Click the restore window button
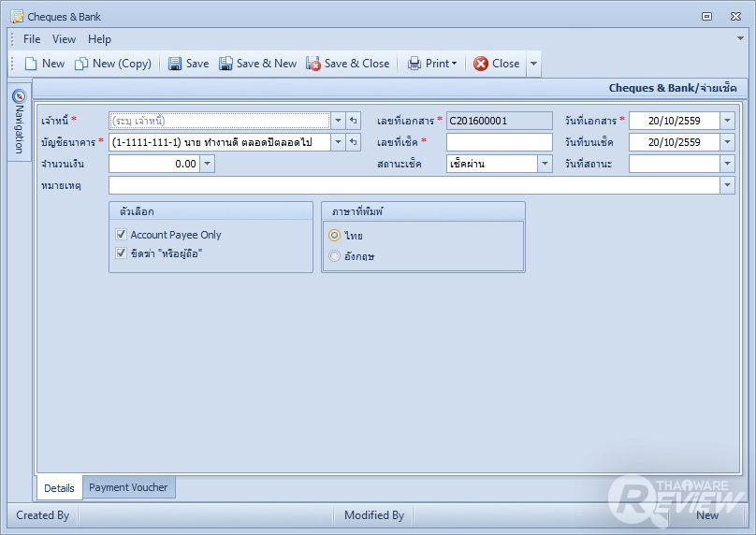 tap(706, 17)
